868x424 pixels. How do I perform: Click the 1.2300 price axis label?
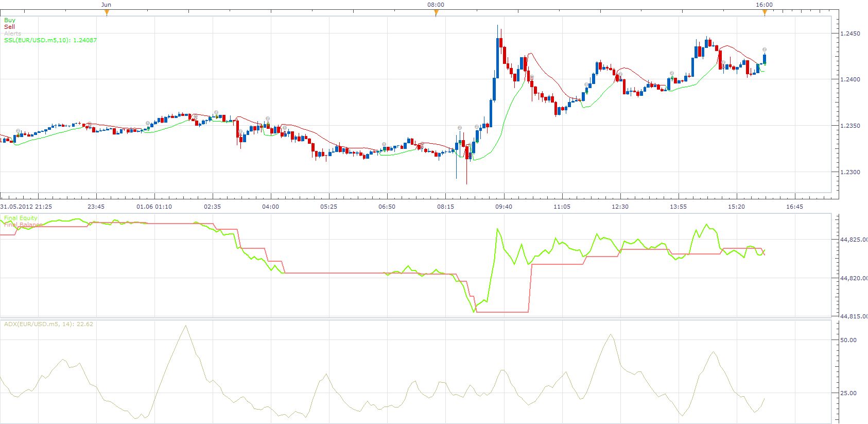point(850,172)
